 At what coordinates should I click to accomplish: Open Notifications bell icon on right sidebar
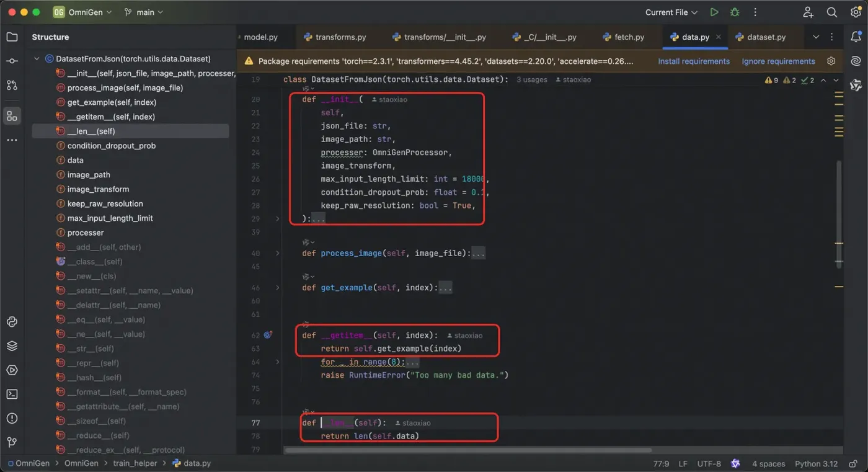tap(856, 37)
